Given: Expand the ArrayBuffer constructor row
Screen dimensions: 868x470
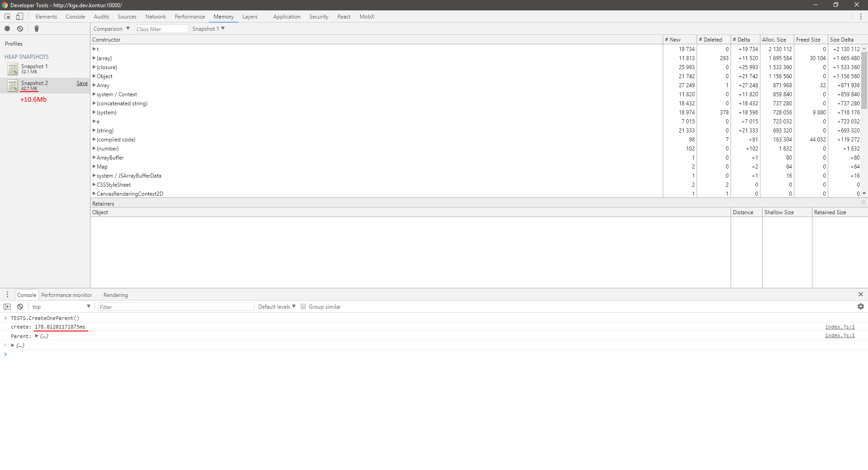Looking at the screenshot, I should [x=94, y=157].
